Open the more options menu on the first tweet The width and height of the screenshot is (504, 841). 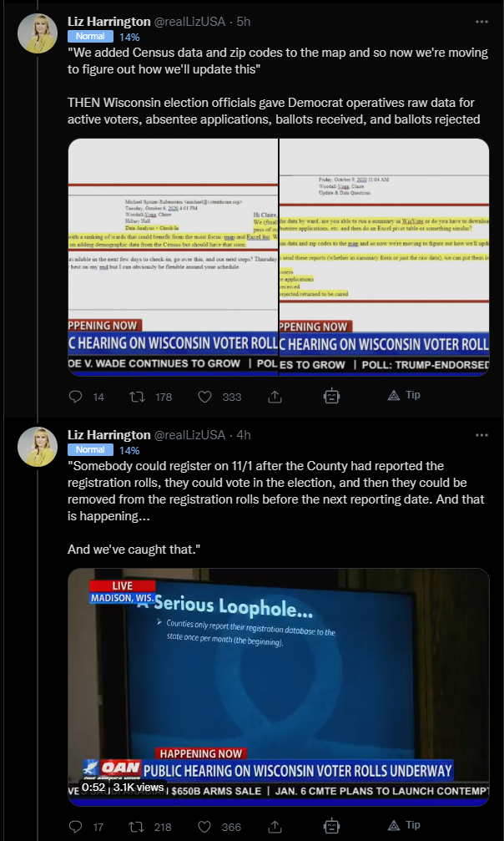[481, 22]
